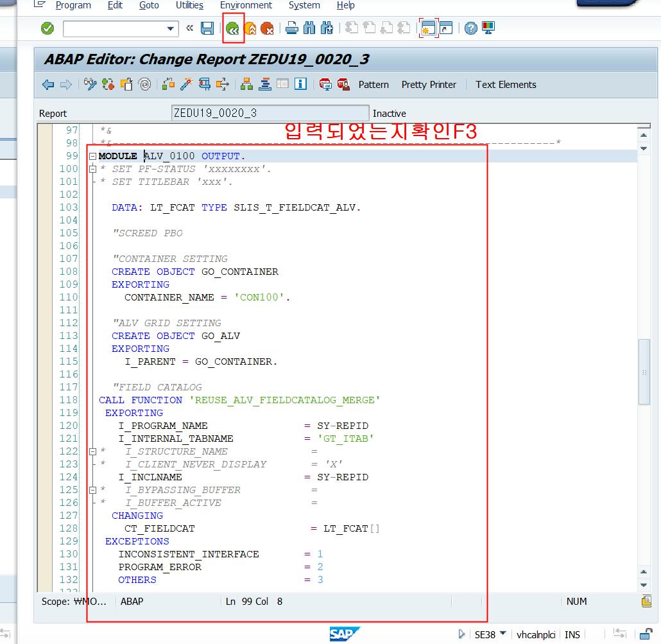Viewport: 661px width, 644px height.
Task: Click the status bar triangle expander
Action: 461,634
